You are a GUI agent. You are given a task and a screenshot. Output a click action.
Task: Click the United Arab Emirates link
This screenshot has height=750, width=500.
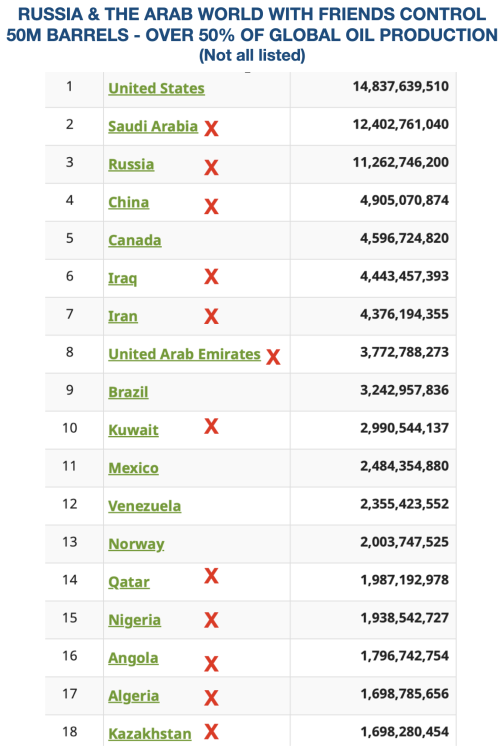[x=184, y=354]
